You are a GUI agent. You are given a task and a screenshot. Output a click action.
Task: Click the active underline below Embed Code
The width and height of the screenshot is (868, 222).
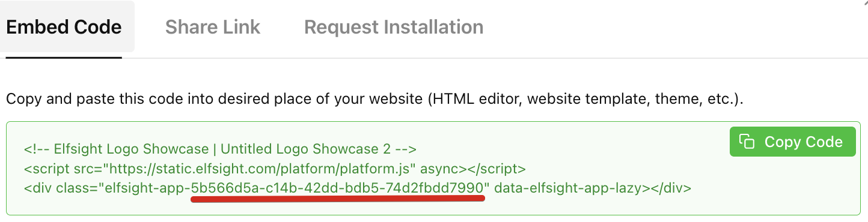click(x=64, y=57)
